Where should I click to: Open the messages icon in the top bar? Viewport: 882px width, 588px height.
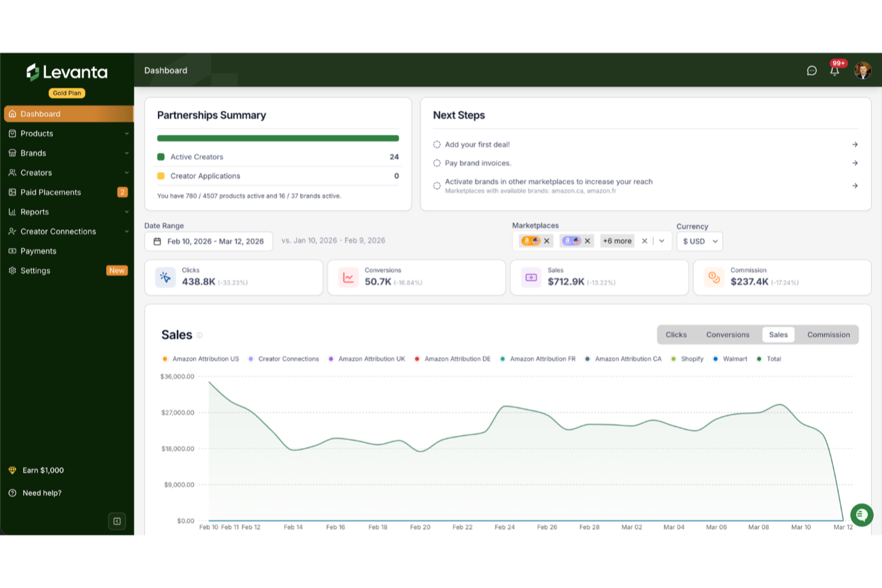point(812,70)
